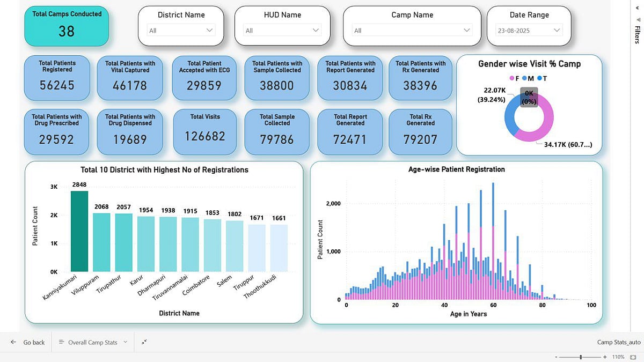Screen dimensions: 644x362
Task: Click the Filters pane label
Action: [x=637, y=34]
